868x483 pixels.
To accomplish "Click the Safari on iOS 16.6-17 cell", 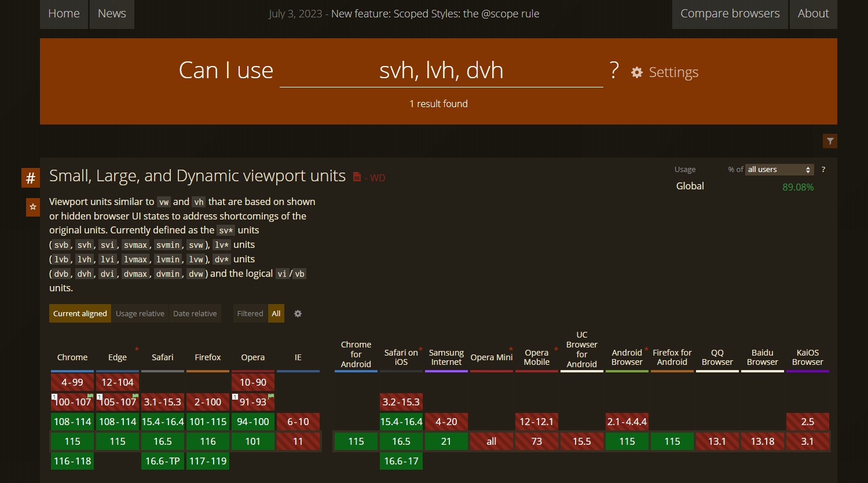I will (401, 461).
